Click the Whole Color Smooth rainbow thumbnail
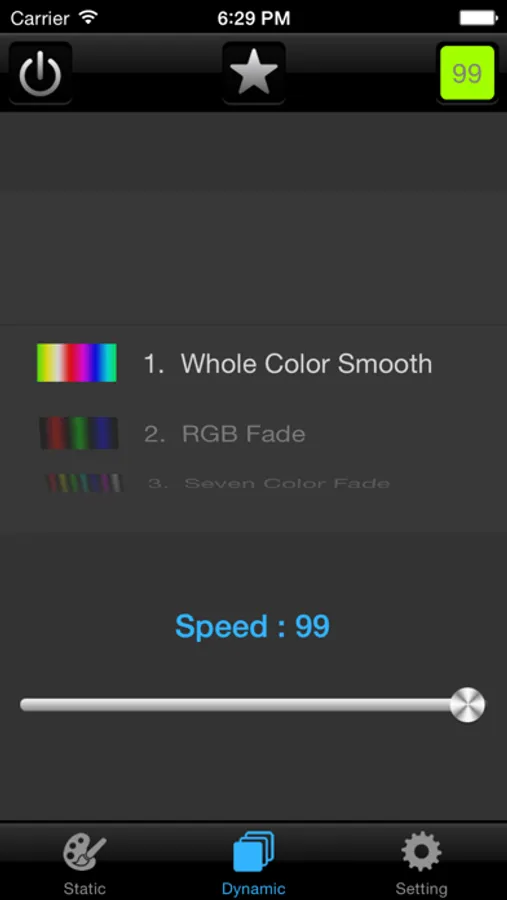 pyautogui.click(x=77, y=363)
